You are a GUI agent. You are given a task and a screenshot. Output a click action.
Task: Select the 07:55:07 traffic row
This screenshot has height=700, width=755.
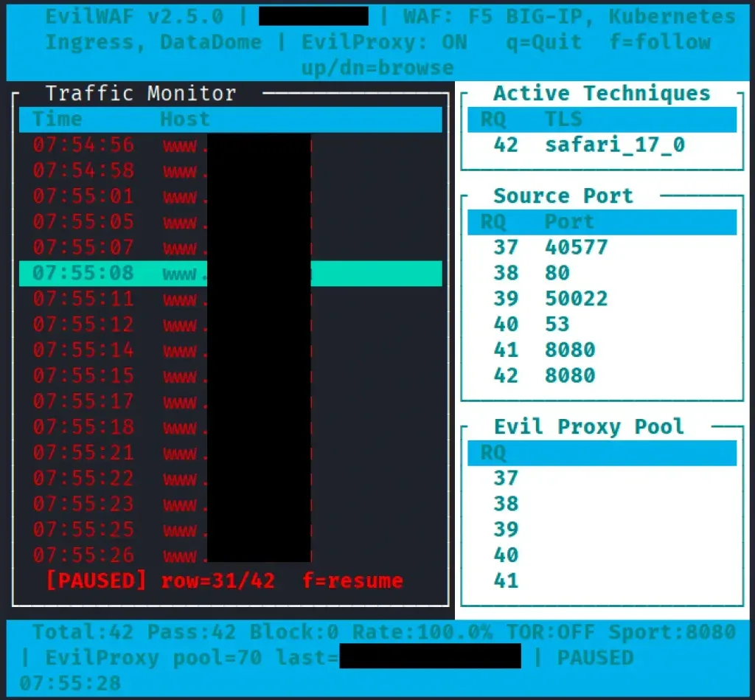230,248
